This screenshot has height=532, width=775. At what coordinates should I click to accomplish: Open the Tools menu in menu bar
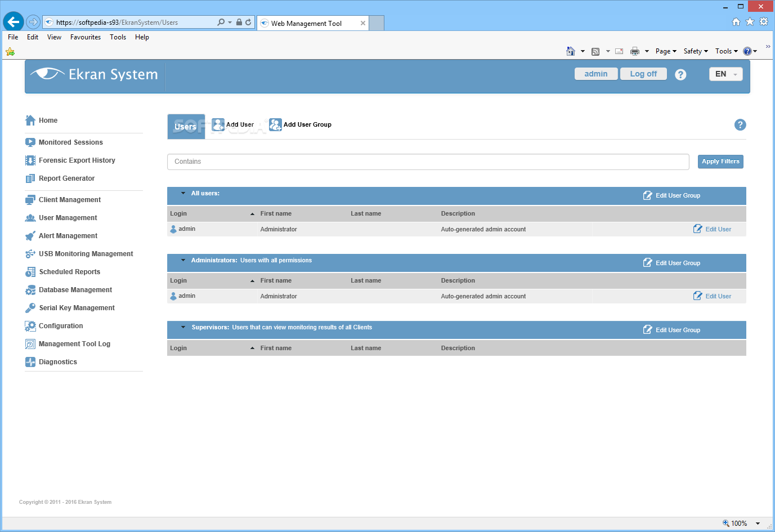tap(118, 37)
